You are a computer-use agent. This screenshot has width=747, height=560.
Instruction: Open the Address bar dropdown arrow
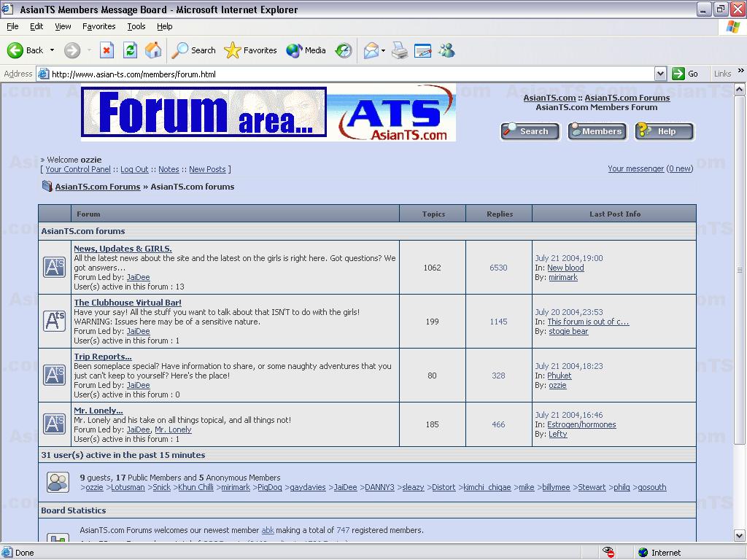coord(660,74)
